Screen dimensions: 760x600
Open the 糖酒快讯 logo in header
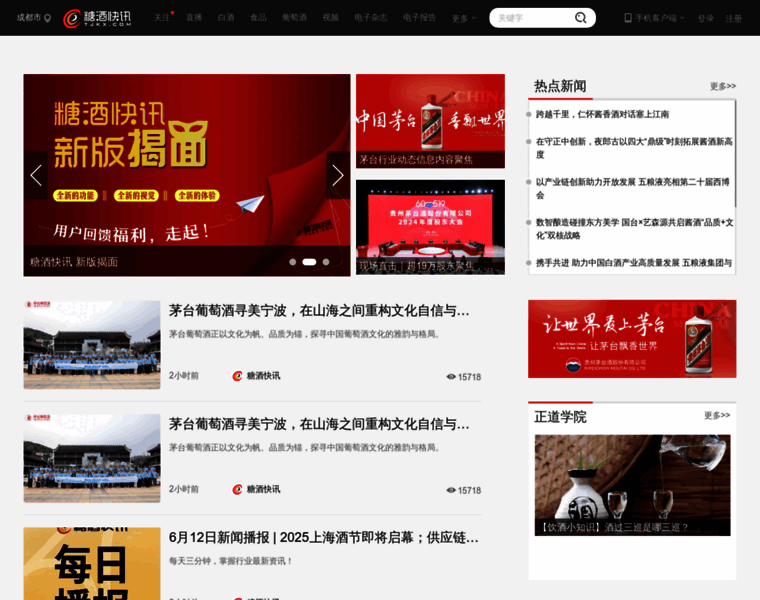tap(97, 18)
